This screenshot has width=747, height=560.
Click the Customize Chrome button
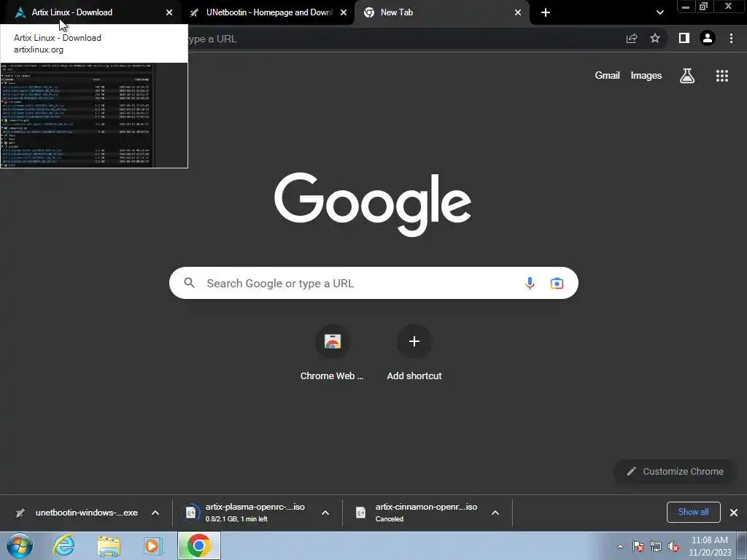[675, 472]
